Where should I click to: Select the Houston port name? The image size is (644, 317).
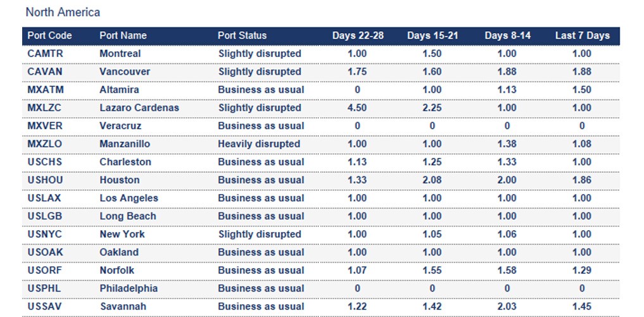(119, 180)
